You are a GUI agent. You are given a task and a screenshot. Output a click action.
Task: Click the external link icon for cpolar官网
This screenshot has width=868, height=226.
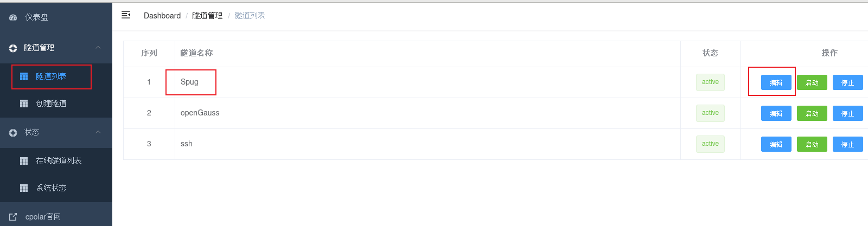(x=13, y=217)
